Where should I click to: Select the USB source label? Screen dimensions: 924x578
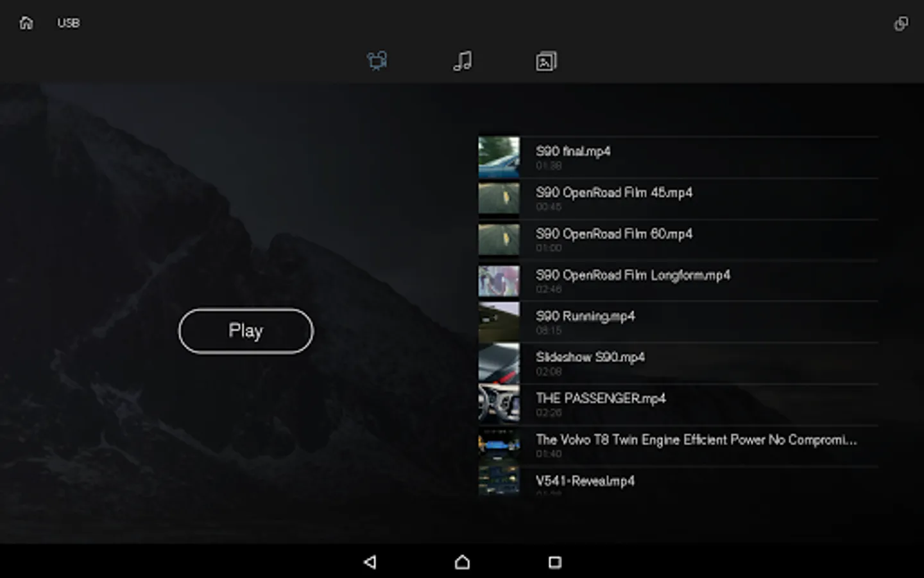(x=69, y=23)
